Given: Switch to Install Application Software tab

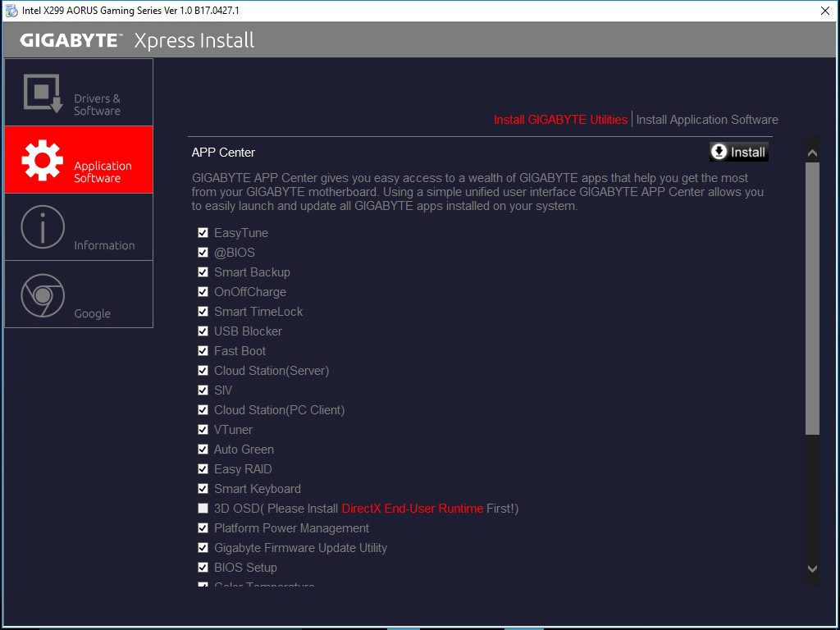Looking at the screenshot, I should click(707, 120).
